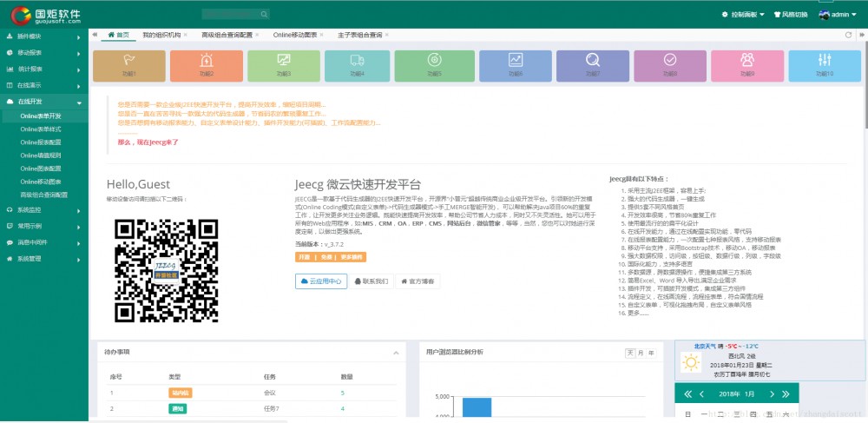Viewport: 868px width, 423px height.
Task: Open the 功能7 magnifier tile
Action: click(x=592, y=66)
